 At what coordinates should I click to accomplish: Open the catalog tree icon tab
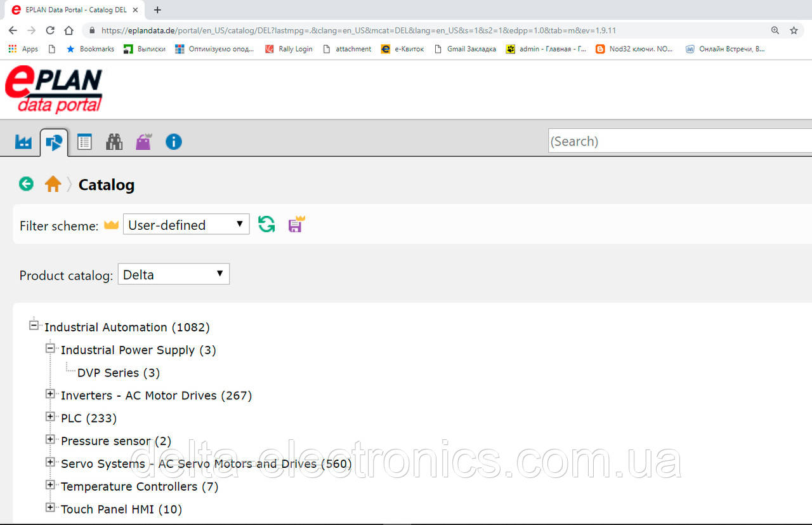click(54, 142)
